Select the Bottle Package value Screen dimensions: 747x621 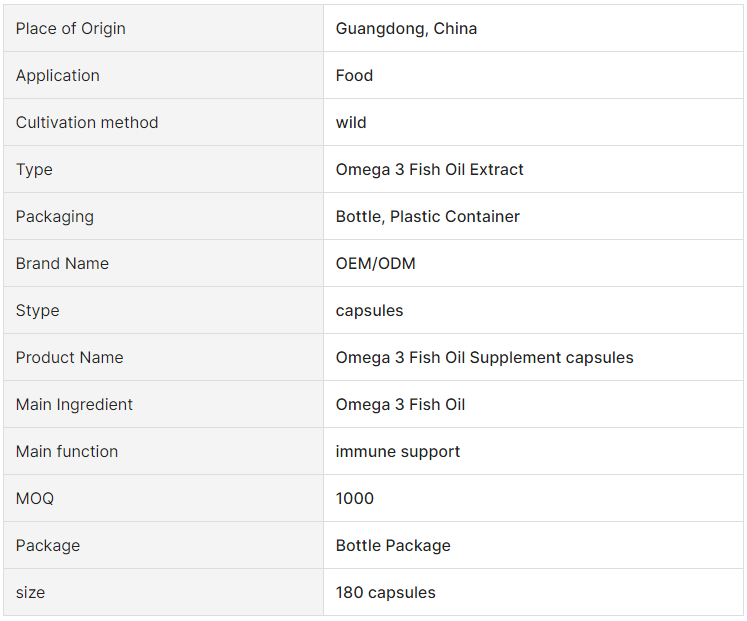[x=393, y=546]
